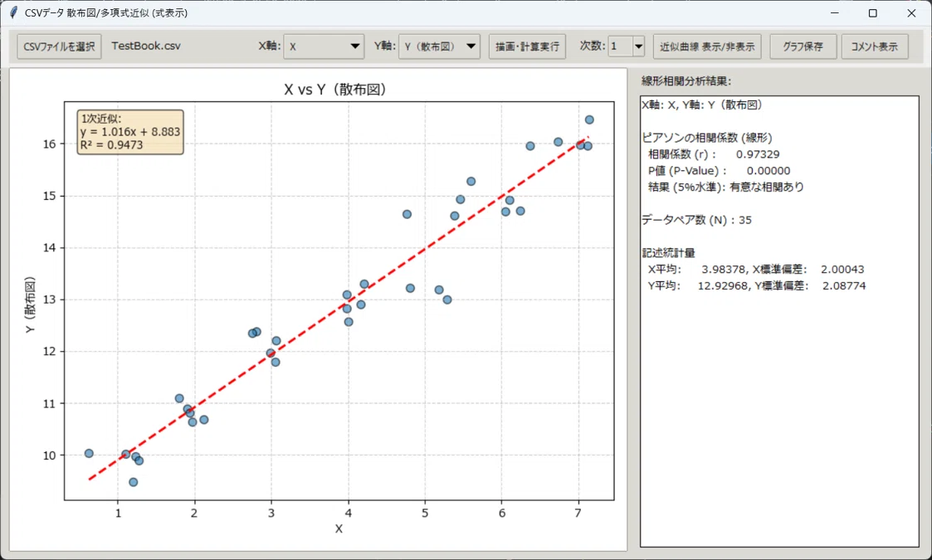This screenshot has width=932, height=560.
Task: Click the 相関係数 (r) value 0.97329
Action: tap(757, 154)
